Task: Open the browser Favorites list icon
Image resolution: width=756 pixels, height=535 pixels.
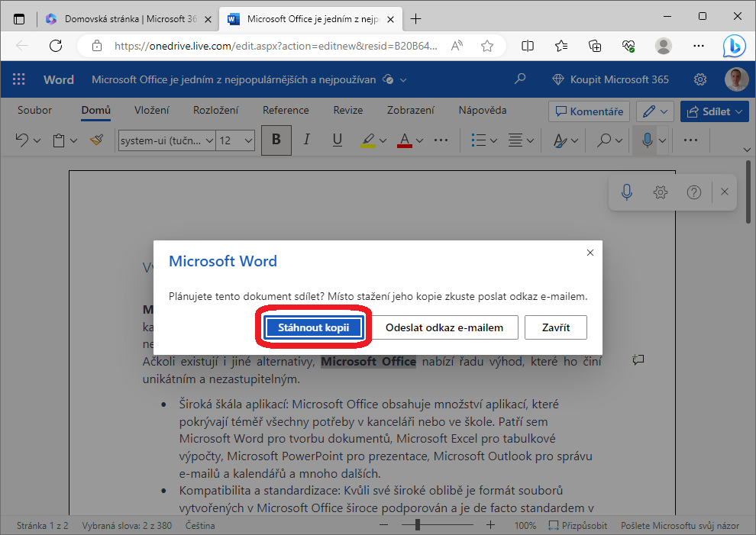Action: (x=561, y=46)
